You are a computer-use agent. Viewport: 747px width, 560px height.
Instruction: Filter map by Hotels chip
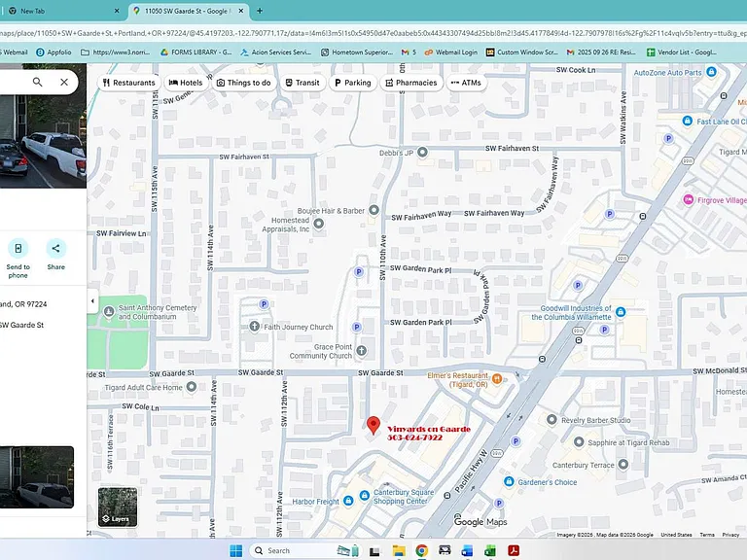click(x=186, y=83)
